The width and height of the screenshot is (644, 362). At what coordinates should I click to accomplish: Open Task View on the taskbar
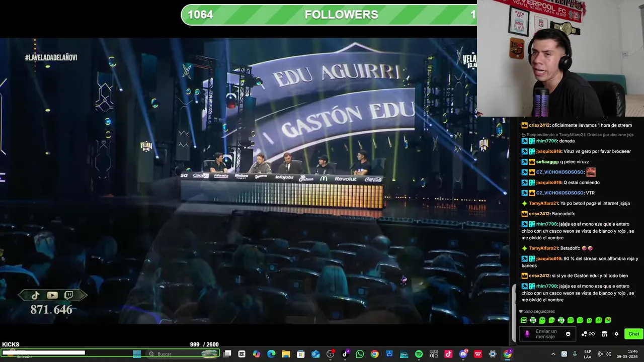pos(227,354)
